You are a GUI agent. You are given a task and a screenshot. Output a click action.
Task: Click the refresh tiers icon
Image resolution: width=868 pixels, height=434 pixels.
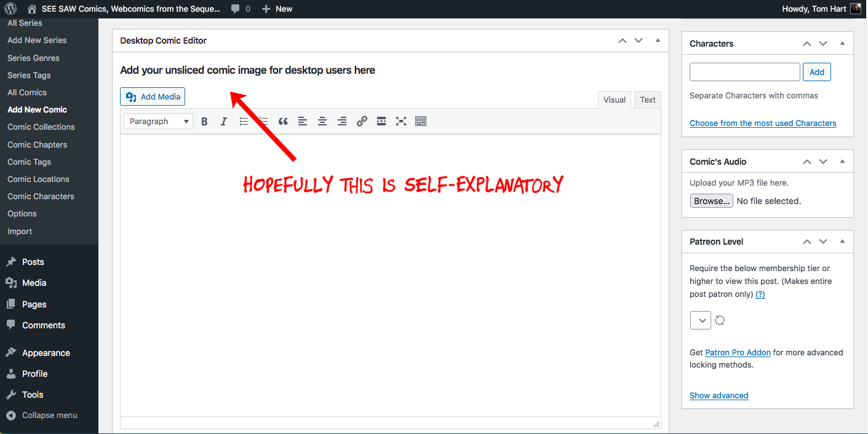pos(720,320)
